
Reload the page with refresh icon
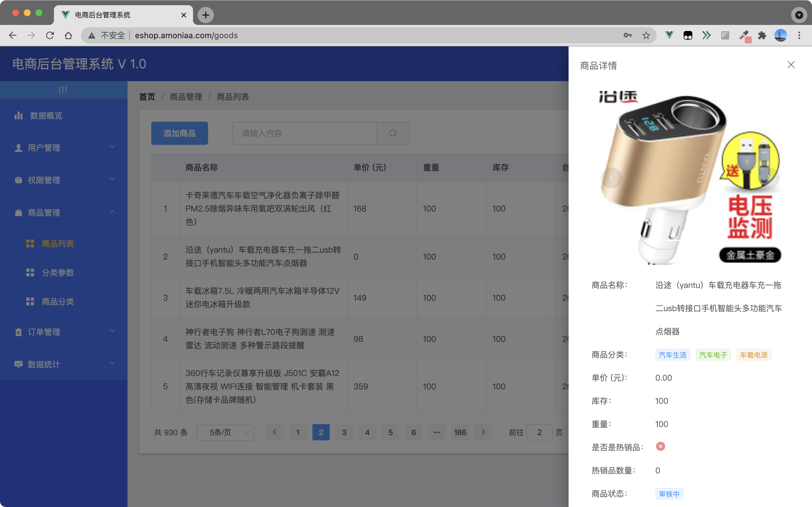[x=50, y=35]
